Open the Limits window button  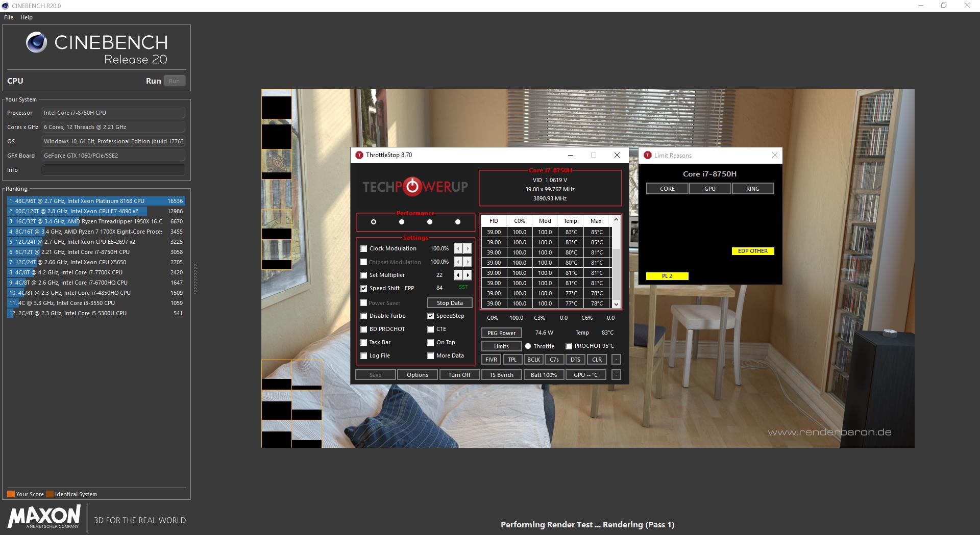(x=501, y=346)
